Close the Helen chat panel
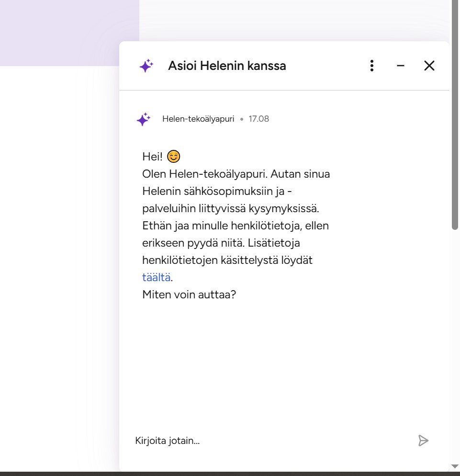The height and width of the screenshot is (476, 460). point(429,66)
